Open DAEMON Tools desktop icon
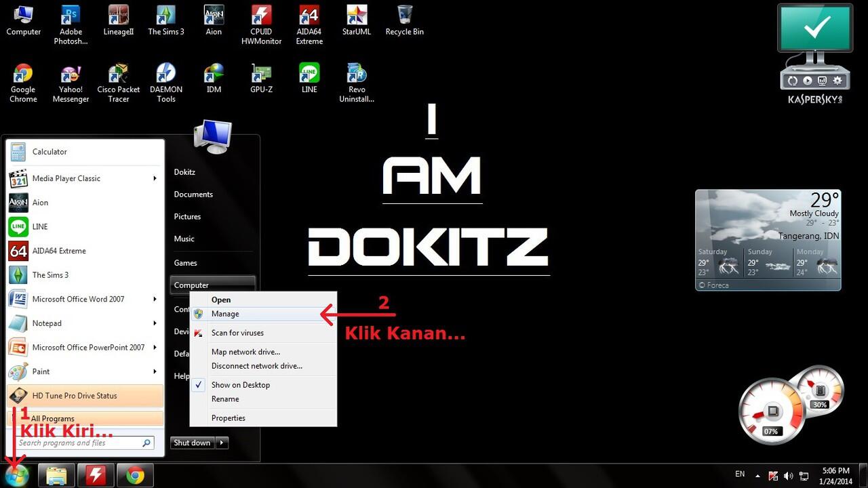The height and width of the screenshot is (488, 868). click(x=166, y=83)
